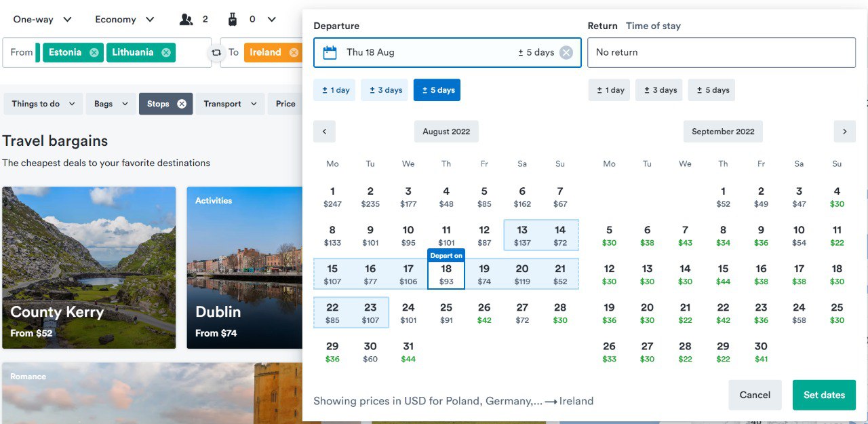This screenshot has height=424, width=868.
Task: Open the County Kerry deal card
Action: point(89,268)
